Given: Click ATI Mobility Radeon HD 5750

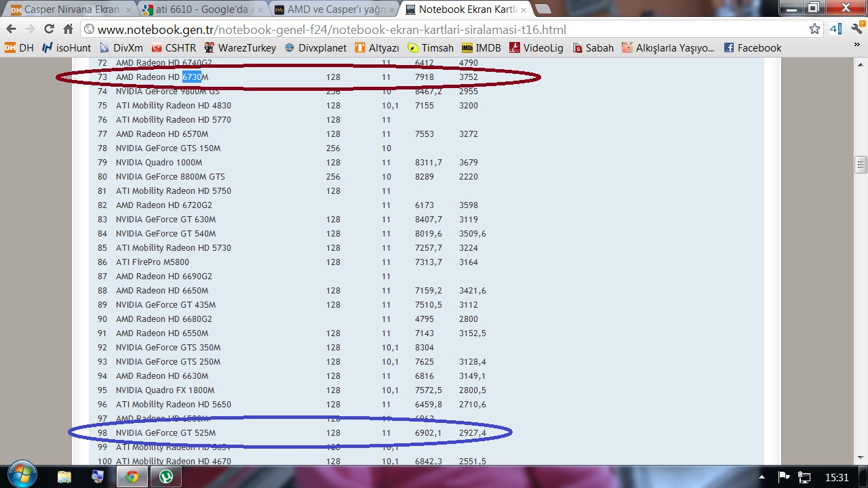Looking at the screenshot, I should coord(173,191).
